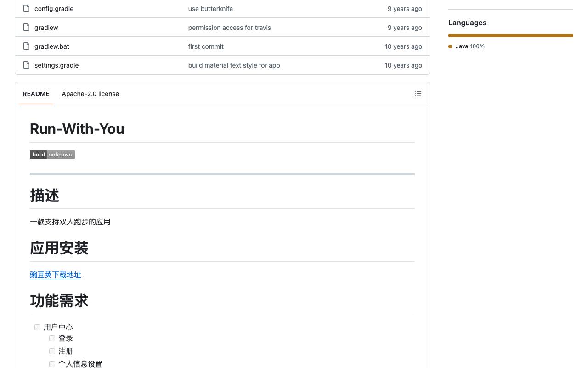Click the file icon beside config.gradle

27,9
